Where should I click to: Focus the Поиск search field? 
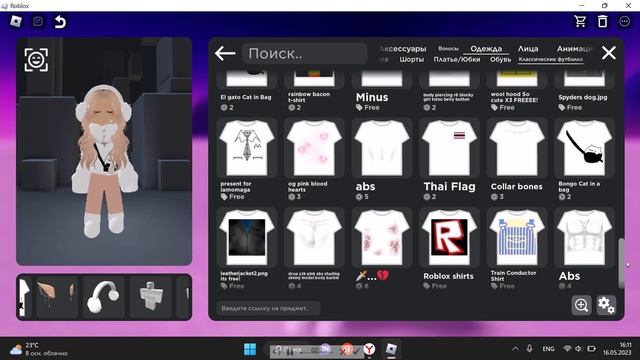(x=304, y=53)
